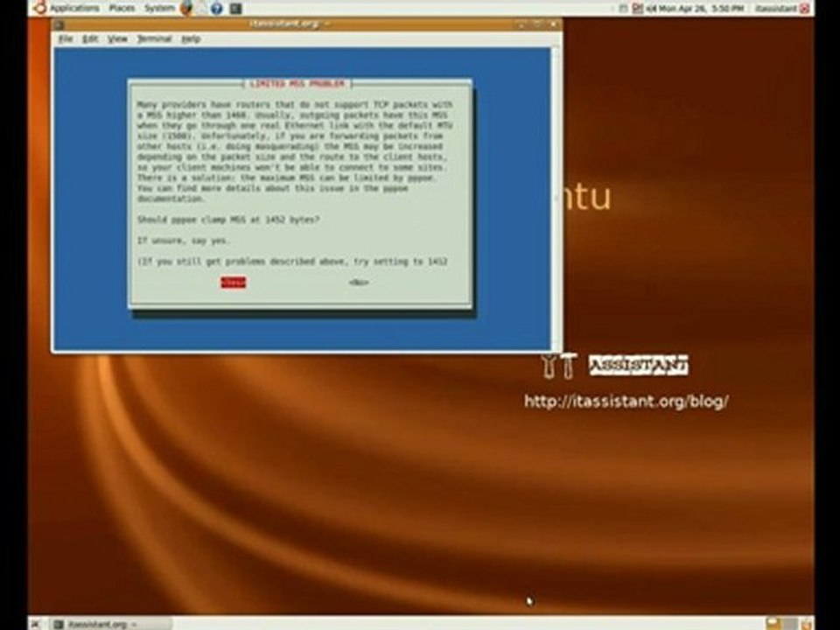Open the System menu in top panel

click(x=159, y=8)
